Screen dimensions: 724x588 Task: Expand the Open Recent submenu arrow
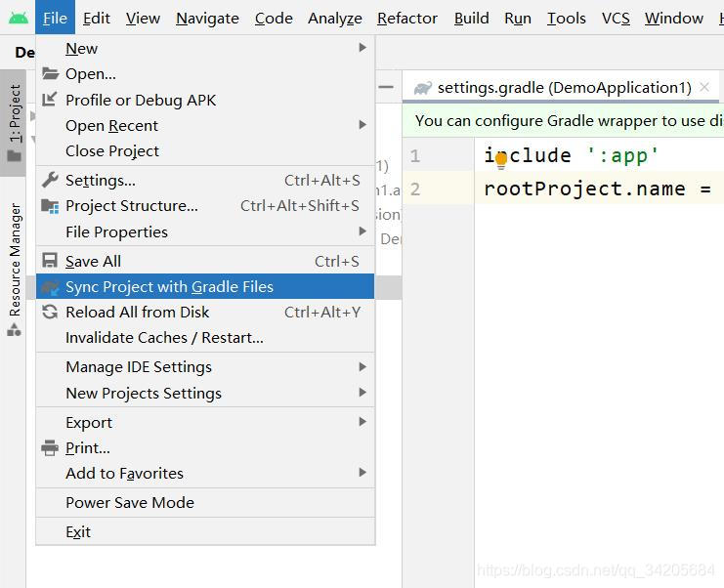click(x=362, y=125)
